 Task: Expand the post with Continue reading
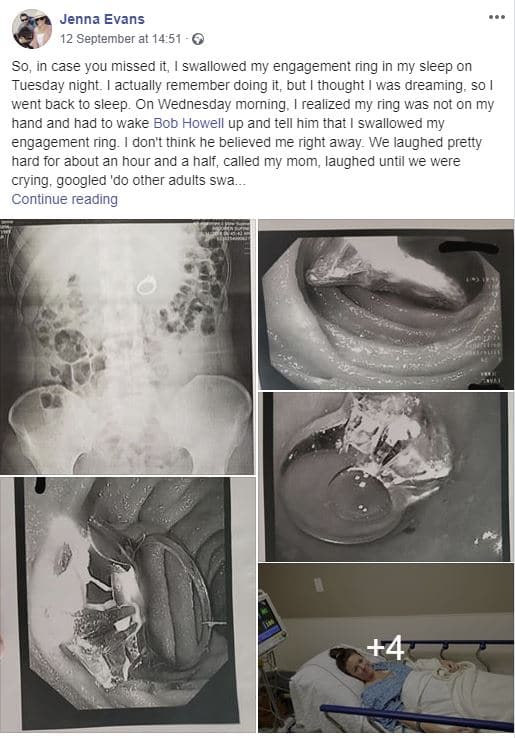[x=64, y=199]
